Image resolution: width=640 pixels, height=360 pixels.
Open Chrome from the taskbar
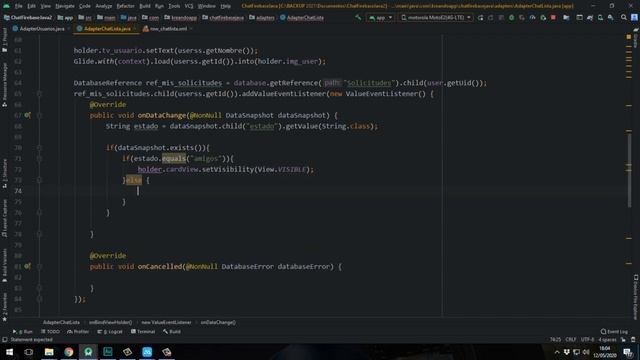pos(69,352)
